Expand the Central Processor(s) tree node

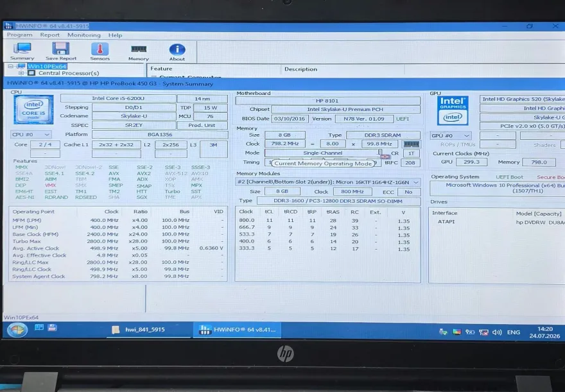click(21, 73)
